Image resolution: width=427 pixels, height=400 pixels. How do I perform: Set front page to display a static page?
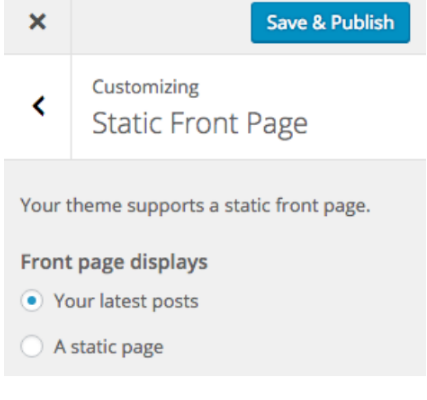coord(32,346)
